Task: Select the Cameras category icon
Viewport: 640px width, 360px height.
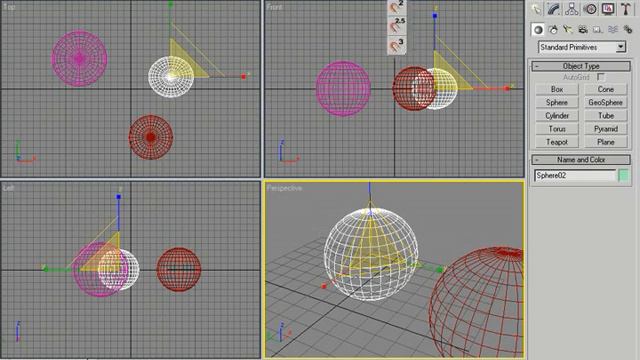Action: pyautogui.click(x=583, y=29)
